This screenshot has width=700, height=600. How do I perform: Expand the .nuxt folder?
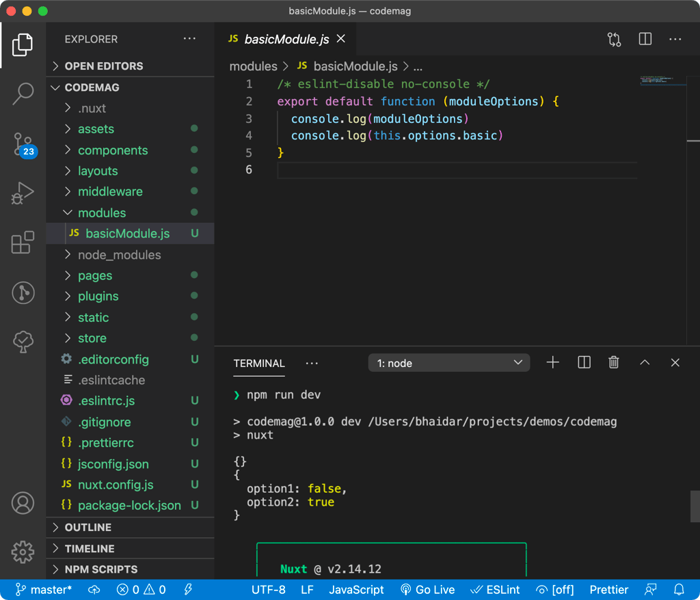[x=130, y=108]
